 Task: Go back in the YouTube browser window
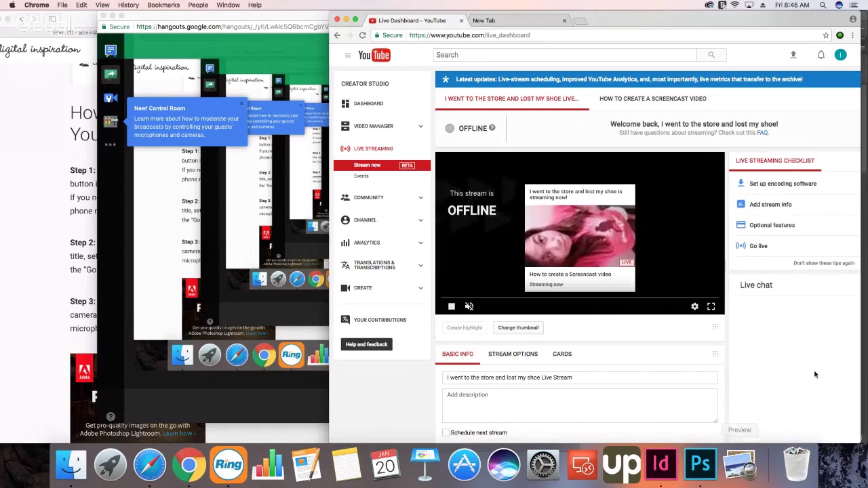pyautogui.click(x=337, y=35)
